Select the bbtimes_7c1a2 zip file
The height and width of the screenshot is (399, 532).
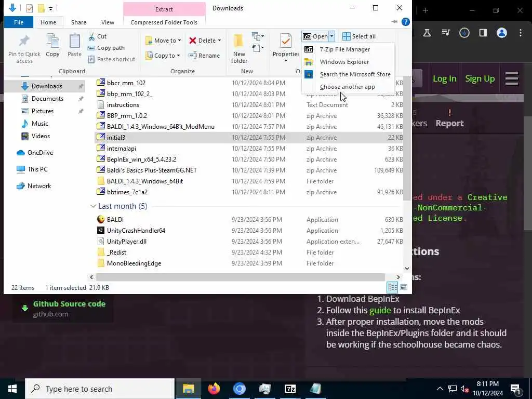point(127,192)
